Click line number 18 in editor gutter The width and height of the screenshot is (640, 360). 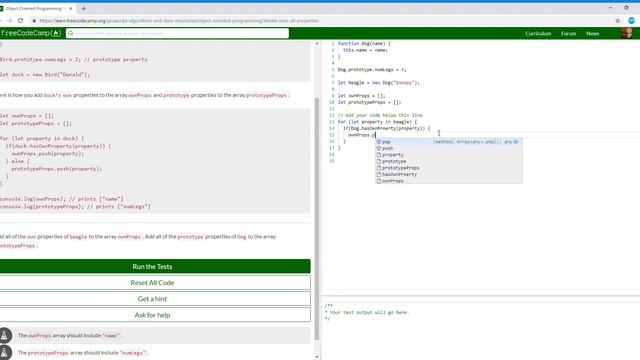(332, 154)
